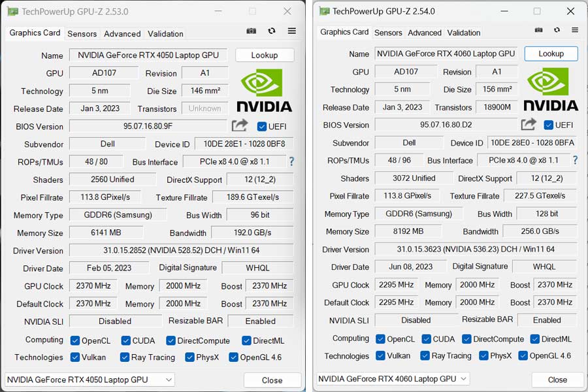Click the refresh icon in GPU-Z 2.54.0 window
The height and width of the screenshot is (392, 588).
557,29
